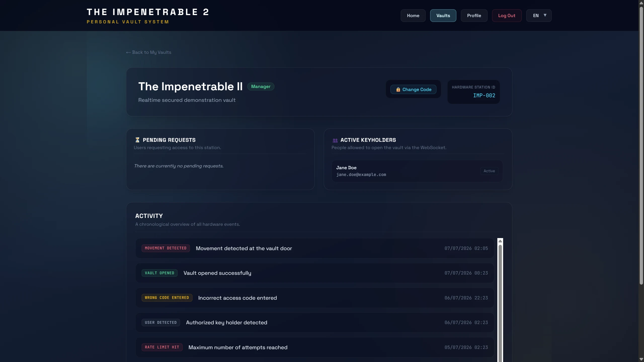Screen dimensions: 644x362
Task: Click the page scrollbar thumb
Action: point(641,145)
